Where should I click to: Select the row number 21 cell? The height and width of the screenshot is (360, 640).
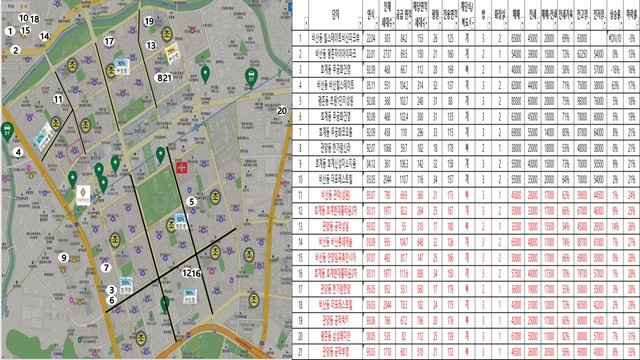(x=301, y=351)
